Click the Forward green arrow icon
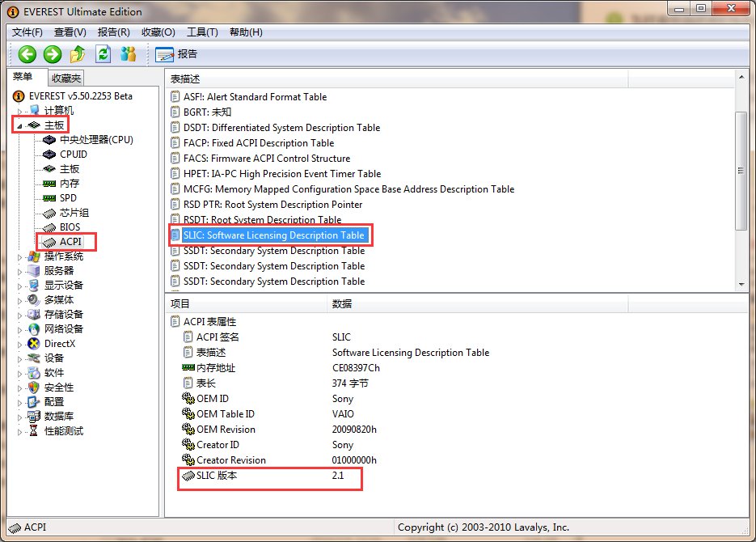This screenshot has width=756, height=542. [52, 54]
